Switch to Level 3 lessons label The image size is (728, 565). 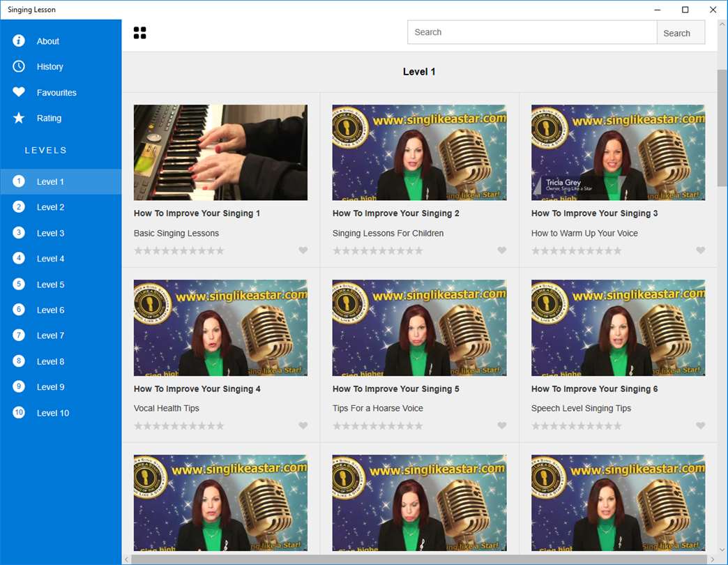(x=51, y=234)
